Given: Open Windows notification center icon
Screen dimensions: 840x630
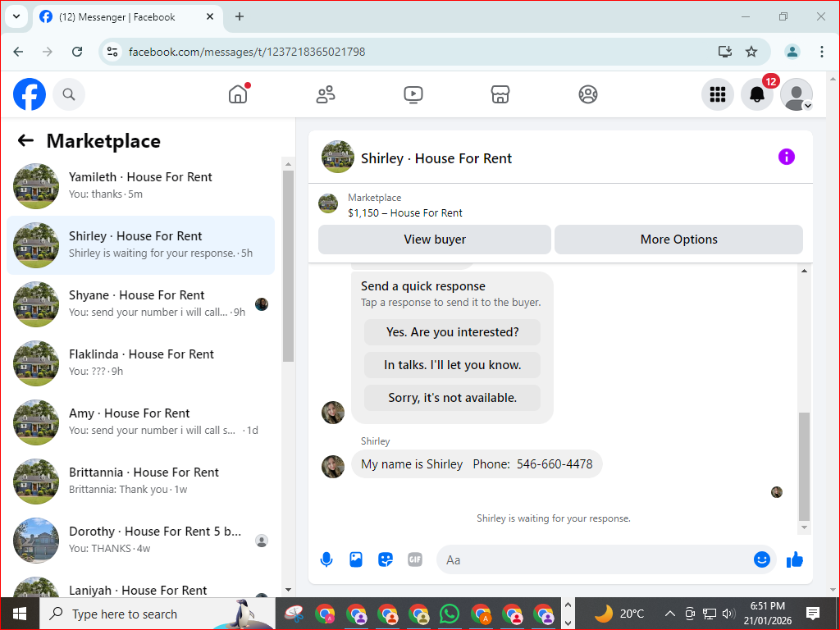Looking at the screenshot, I should pyautogui.click(x=813, y=614).
